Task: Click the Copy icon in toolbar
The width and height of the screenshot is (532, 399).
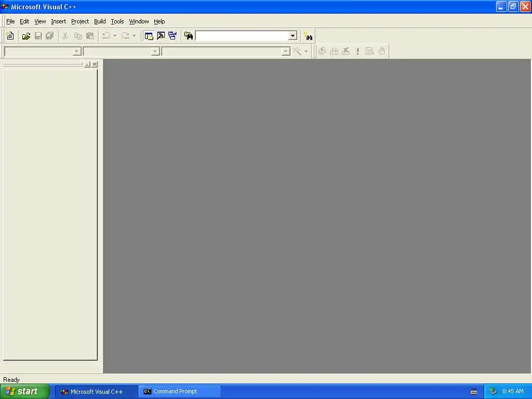Action: pyautogui.click(x=78, y=36)
